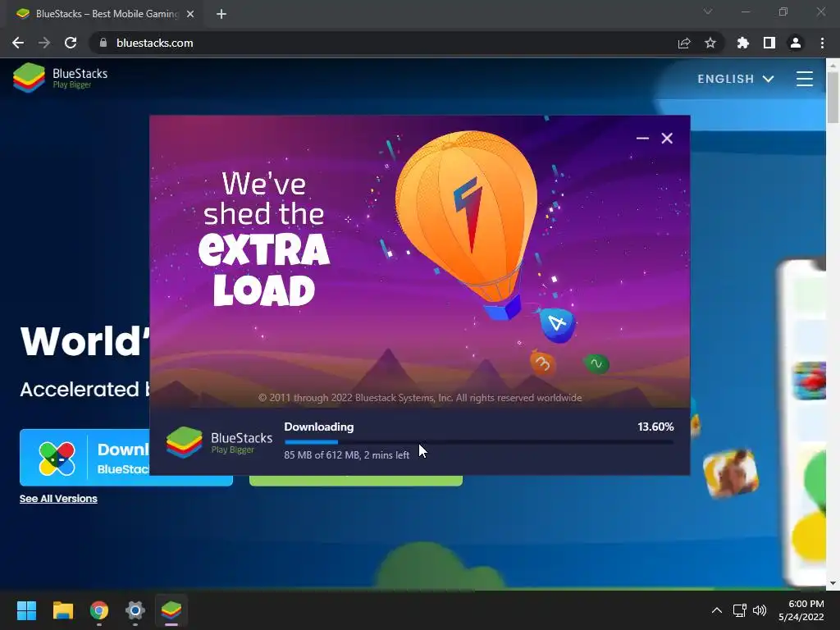Open the website hamburger menu
The width and height of the screenshot is (840, 630).
pyautogui.click(x=804, y=79)
